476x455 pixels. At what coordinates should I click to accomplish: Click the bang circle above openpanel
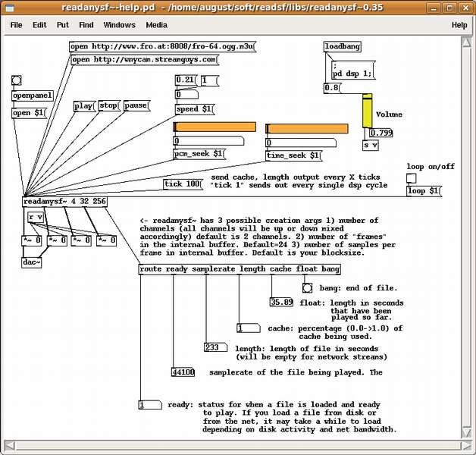[17, 80]
